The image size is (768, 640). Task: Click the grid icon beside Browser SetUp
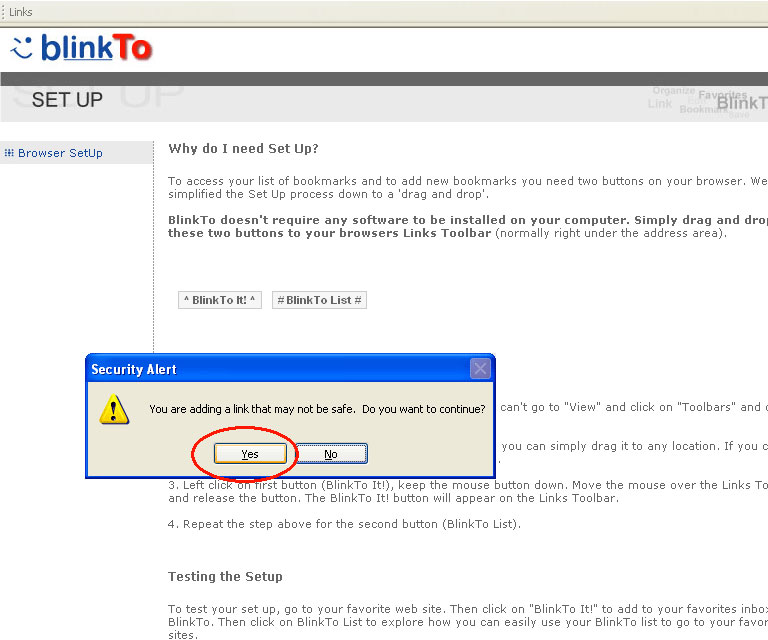(x=9, y=153)
